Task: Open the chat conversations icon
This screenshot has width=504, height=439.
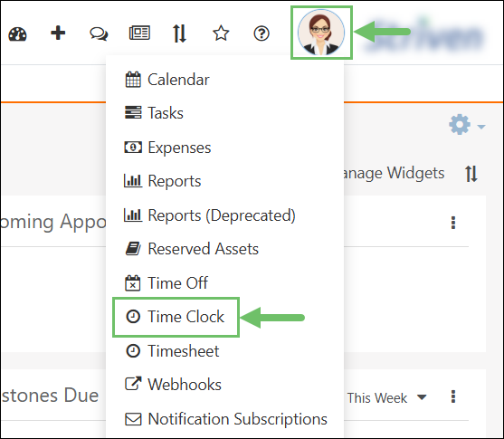Action: [x=99, y=33]
